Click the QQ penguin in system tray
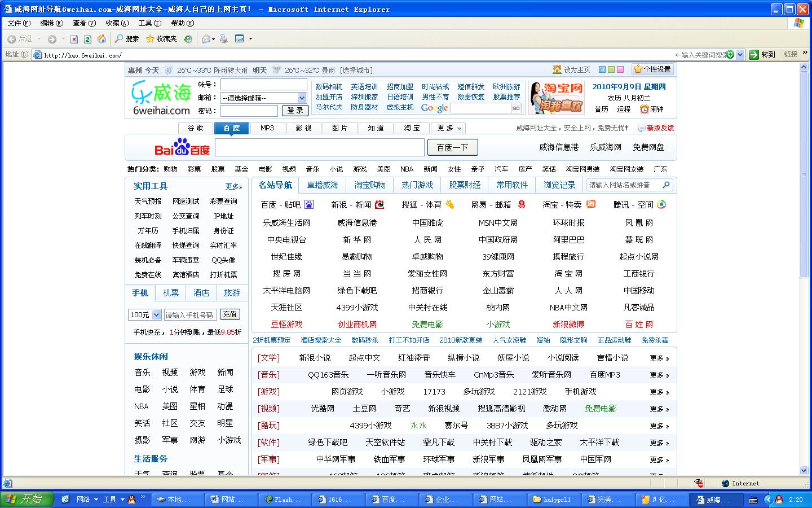The height and width of the screenshot is (508, 812). pos(779,500)
